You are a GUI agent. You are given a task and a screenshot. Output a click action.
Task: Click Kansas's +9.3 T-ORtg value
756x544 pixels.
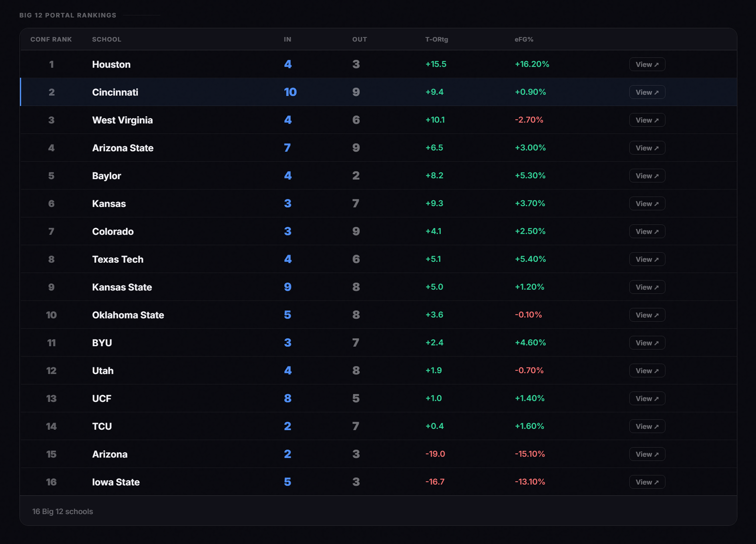[x=434, y=203]
